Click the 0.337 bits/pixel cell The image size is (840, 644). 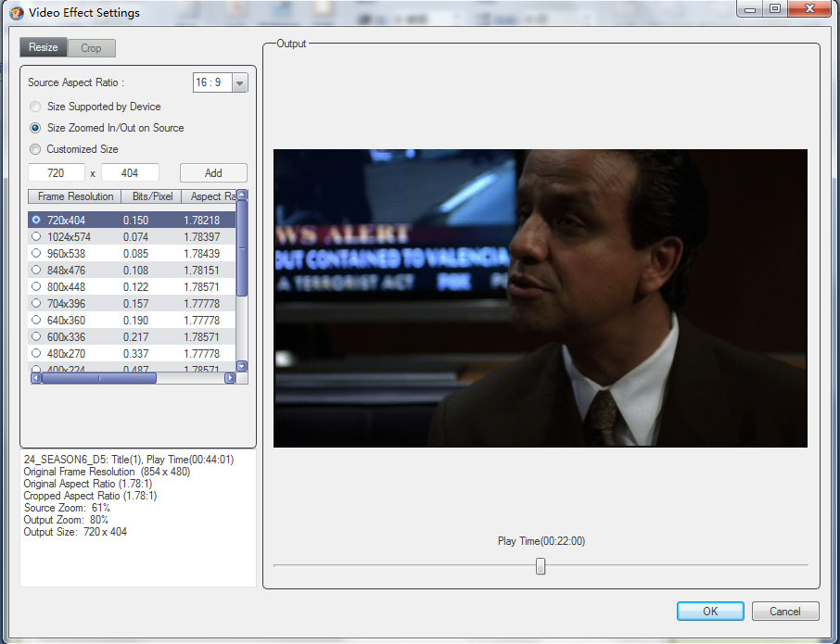coord(135,353)
